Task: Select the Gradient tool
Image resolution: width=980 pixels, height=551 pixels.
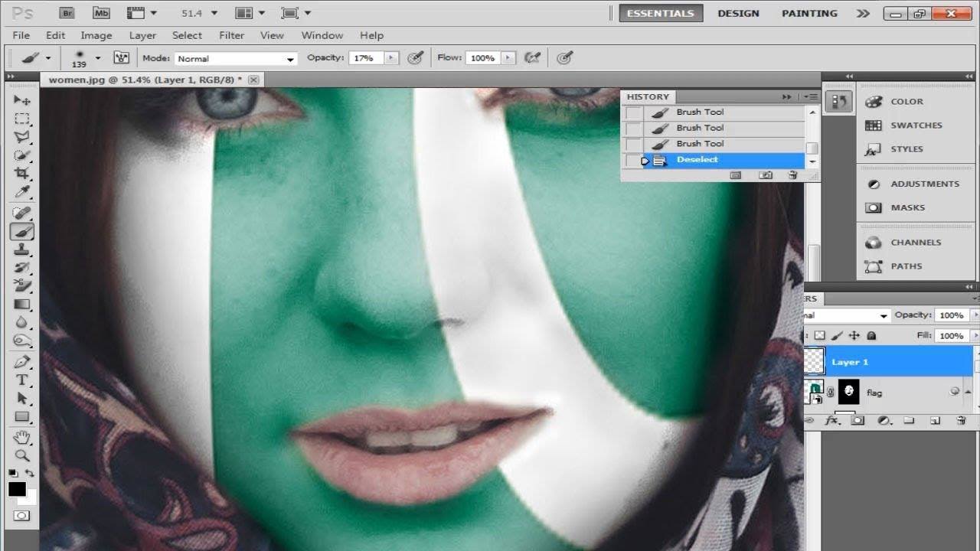Action: tap(22, 305)
